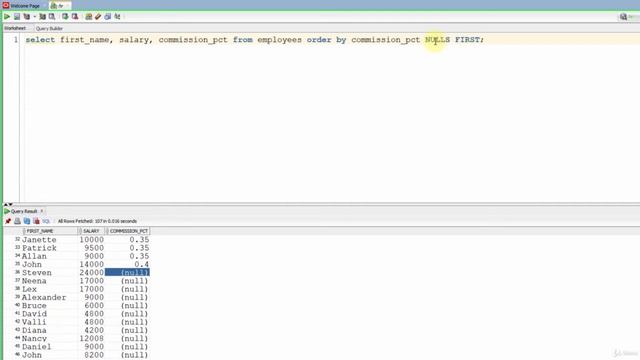Image resolution: width=640 pixels, height=360 pixels.
Task: Select the highlighted (null) cell in Steven's row
Action: [x=127, y=272]
